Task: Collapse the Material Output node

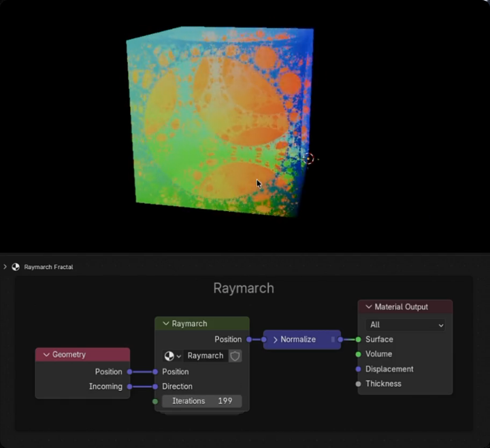Action: tap(369, 307)
